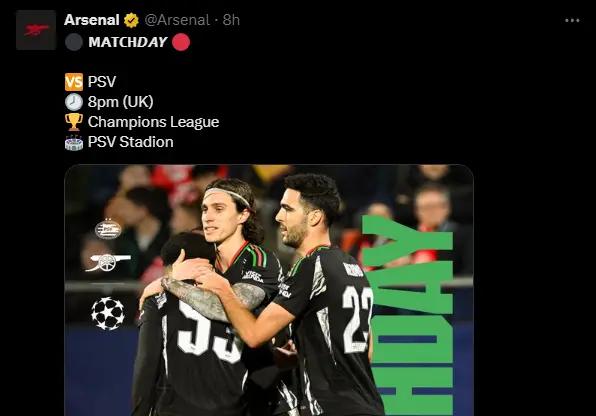Open the Arsenal profile avatar
This screenshot has width=596, height=416.
36,30
